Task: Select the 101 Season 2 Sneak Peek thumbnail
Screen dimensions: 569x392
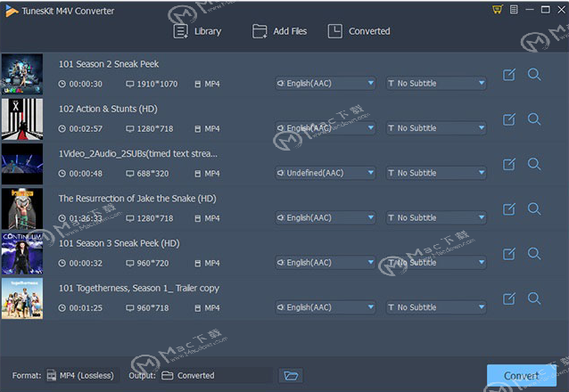Action: click(22, 74)
